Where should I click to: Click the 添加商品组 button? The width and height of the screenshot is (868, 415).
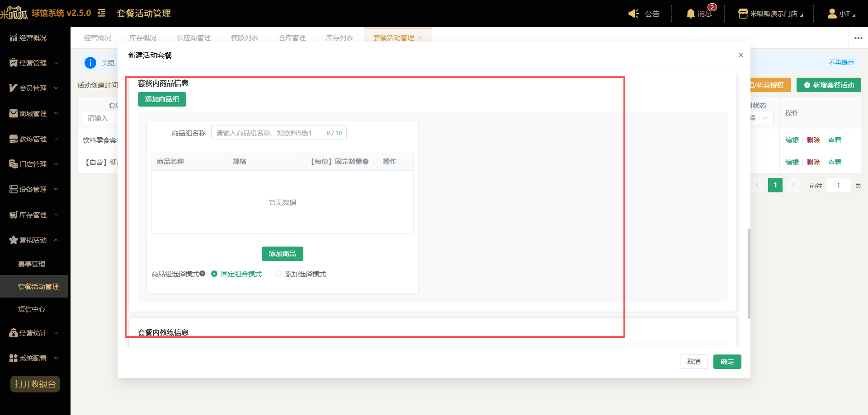[162, 99]
